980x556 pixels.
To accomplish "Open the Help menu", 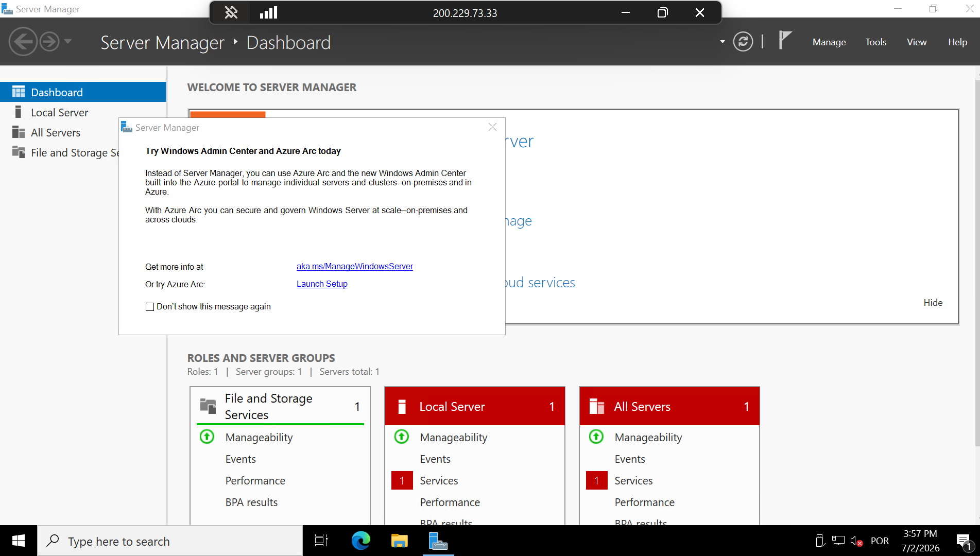I will 957,42.
